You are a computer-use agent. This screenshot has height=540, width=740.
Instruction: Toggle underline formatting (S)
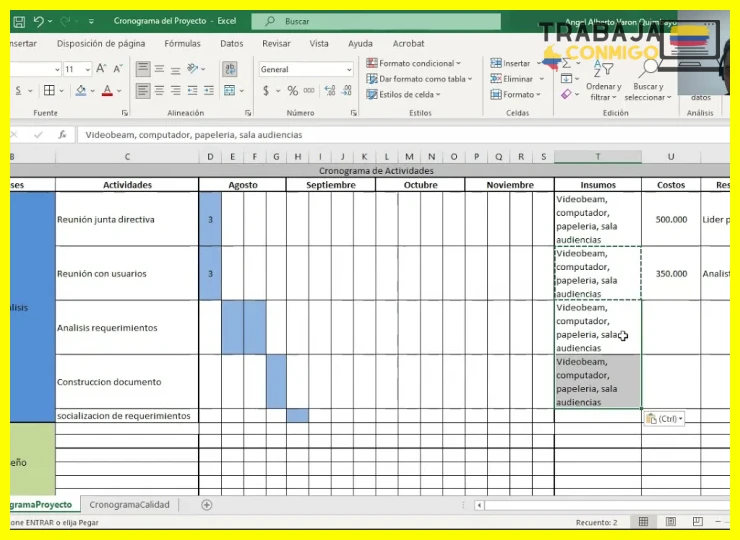pos(18,90)
